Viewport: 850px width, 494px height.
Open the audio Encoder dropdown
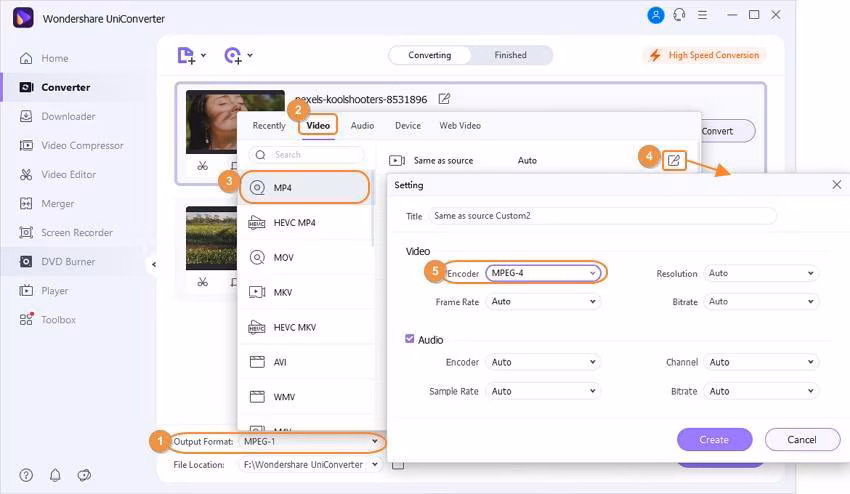click(544, 362)
